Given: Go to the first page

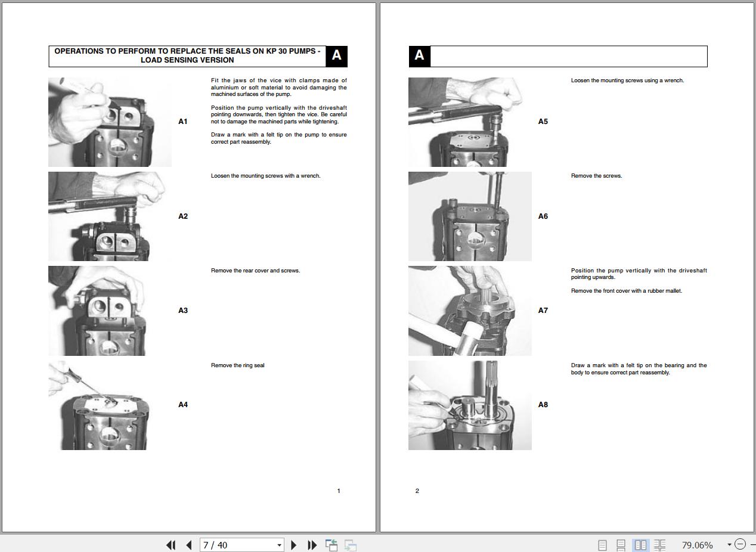Looking at the screenshot, I should [171, 545].
